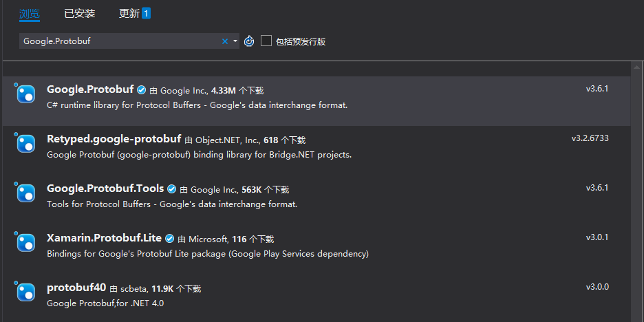Click the 563K downloads count
644x322 pixels.
point(251,190)
